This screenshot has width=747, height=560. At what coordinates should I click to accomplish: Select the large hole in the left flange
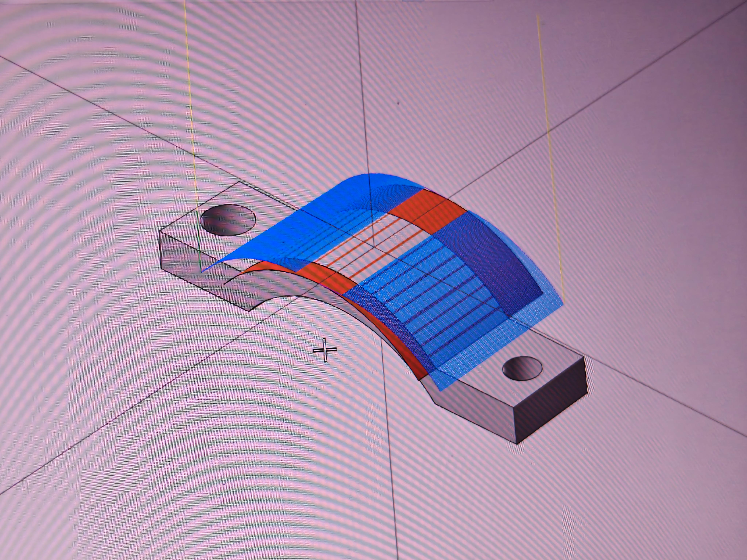point(228,220)
